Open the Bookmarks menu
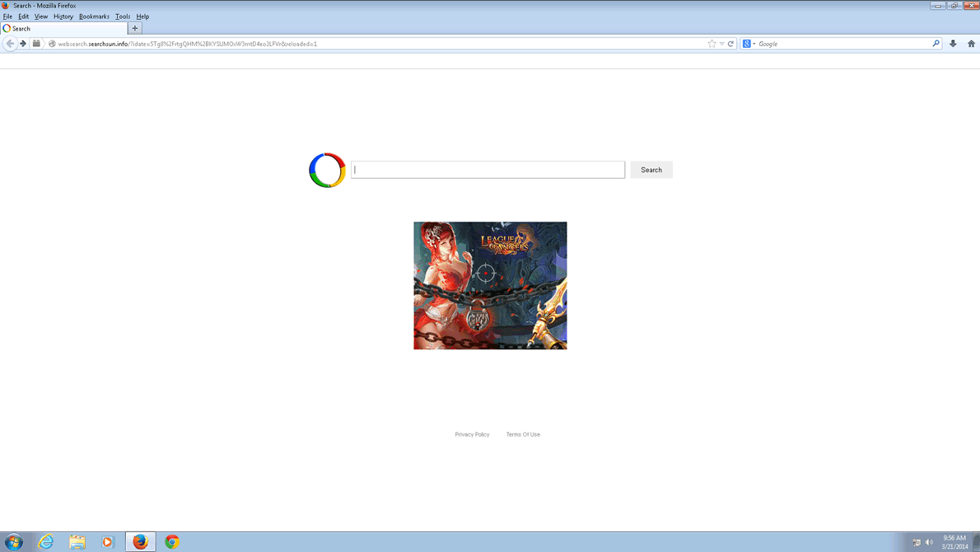Screen dimensions: 980x552 coord(94,16)
